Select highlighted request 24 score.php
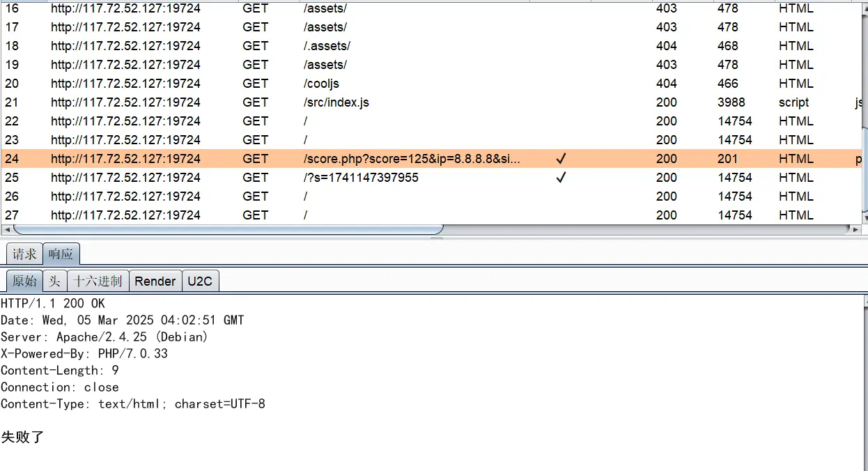The width and height of the screenshot is (868, 471). click(411, 159)
